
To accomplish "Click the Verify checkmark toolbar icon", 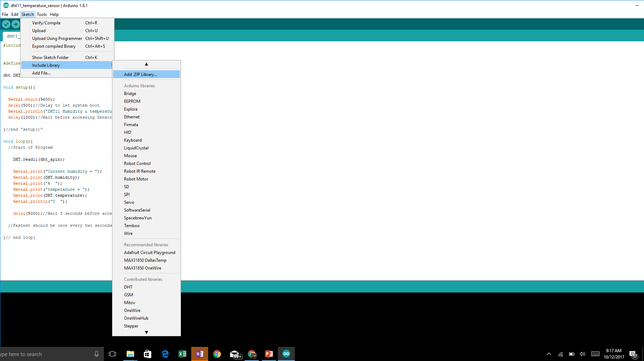I will click(x=6, y=24).
